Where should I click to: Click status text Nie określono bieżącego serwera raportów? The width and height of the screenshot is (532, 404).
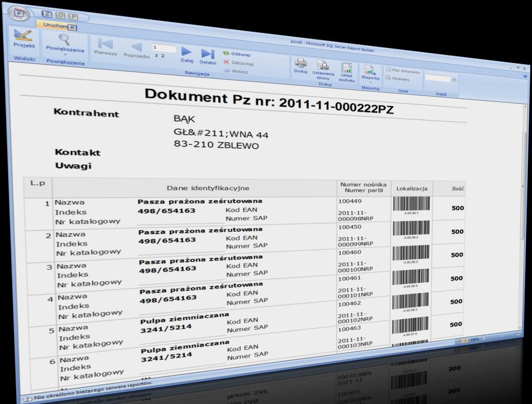[93, 390]
